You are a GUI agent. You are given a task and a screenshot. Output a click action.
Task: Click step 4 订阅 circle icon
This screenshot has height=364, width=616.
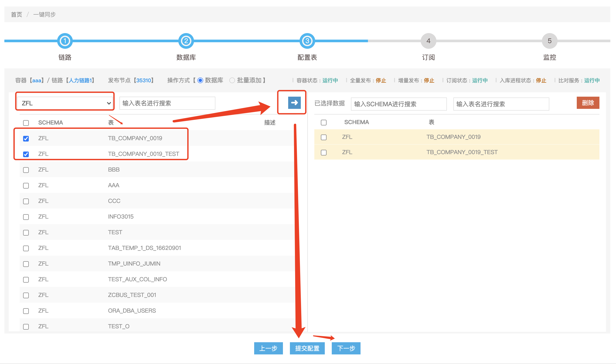[428, 41]
